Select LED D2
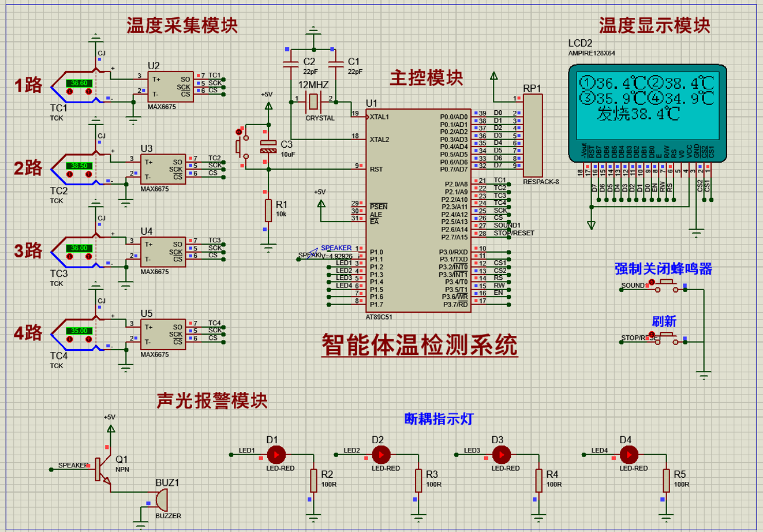 point(381,455)
